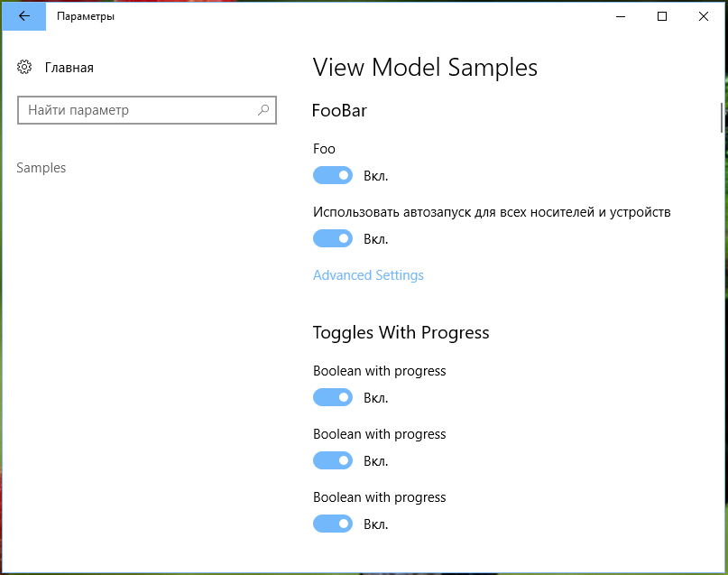Click the vertical scrollbar thumb
The height and width of the screenshot is (575, 728).
(722, 118)
